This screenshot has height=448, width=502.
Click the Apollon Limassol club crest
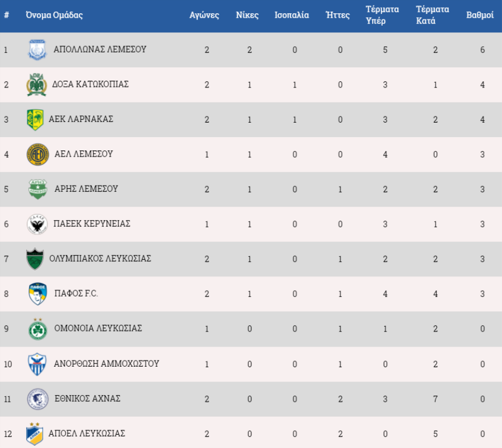[37, 50]
